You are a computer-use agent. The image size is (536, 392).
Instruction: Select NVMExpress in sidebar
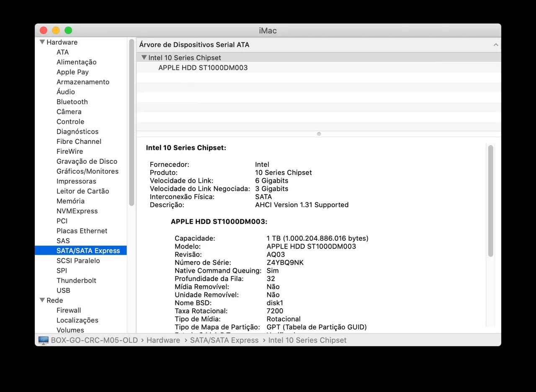tap(77, 211)
